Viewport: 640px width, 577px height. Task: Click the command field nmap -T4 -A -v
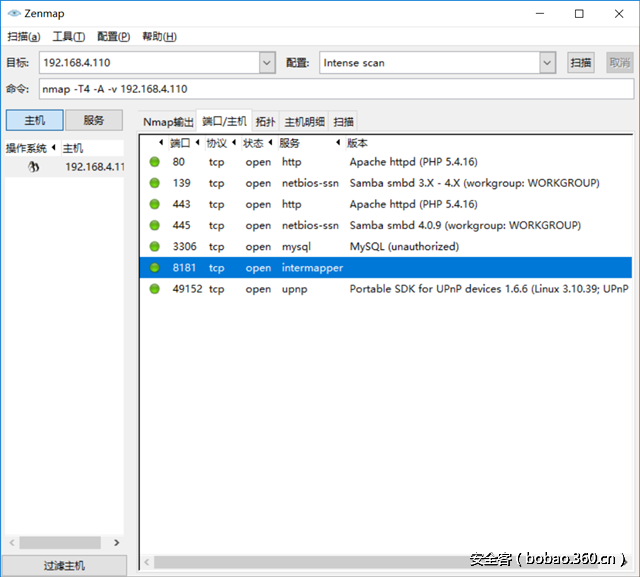(x=336, y=89)
